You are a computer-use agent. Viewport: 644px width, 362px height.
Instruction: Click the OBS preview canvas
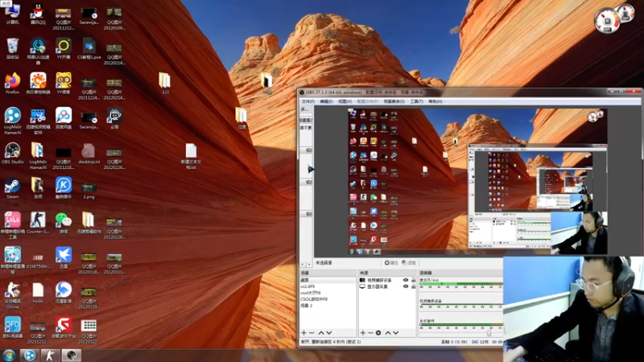477,182
